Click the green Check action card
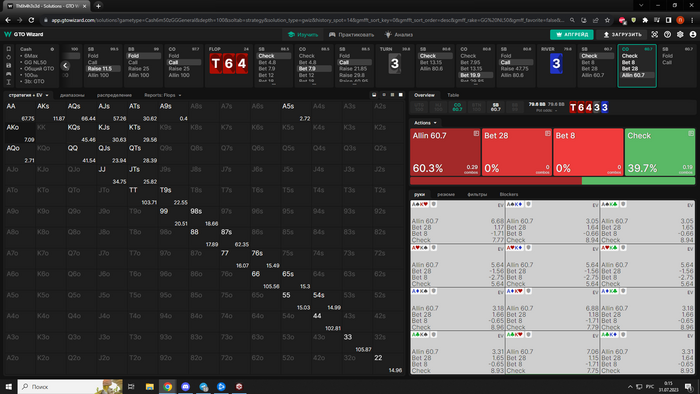Screen dimensions: 700x394 point(660,152)
